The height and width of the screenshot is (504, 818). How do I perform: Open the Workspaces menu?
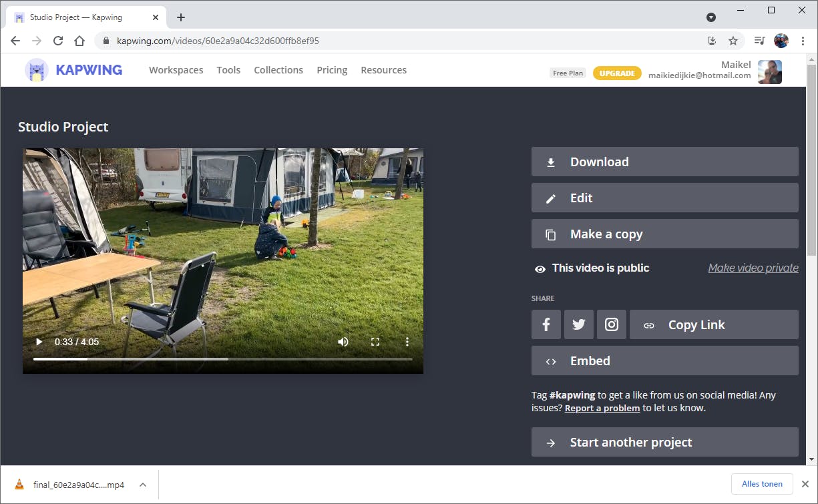[x=176, y=70]
